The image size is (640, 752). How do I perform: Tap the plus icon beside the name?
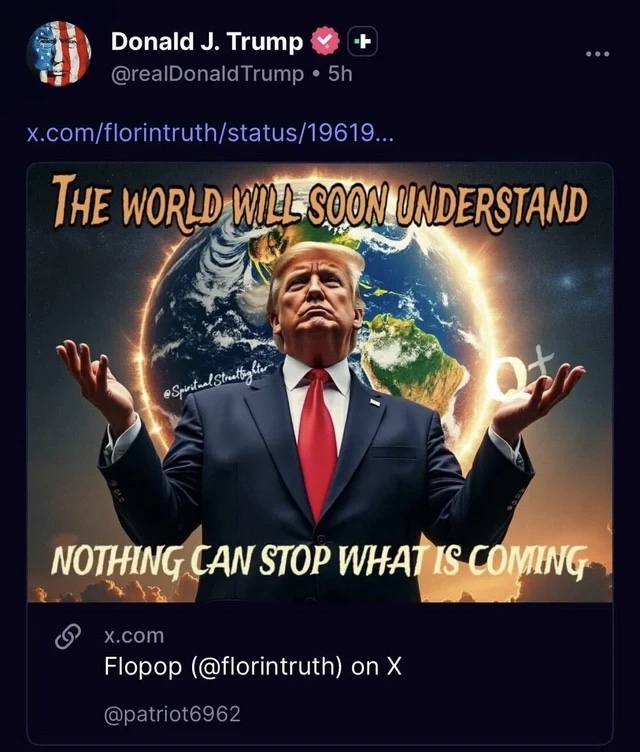[x=362, y=42]
